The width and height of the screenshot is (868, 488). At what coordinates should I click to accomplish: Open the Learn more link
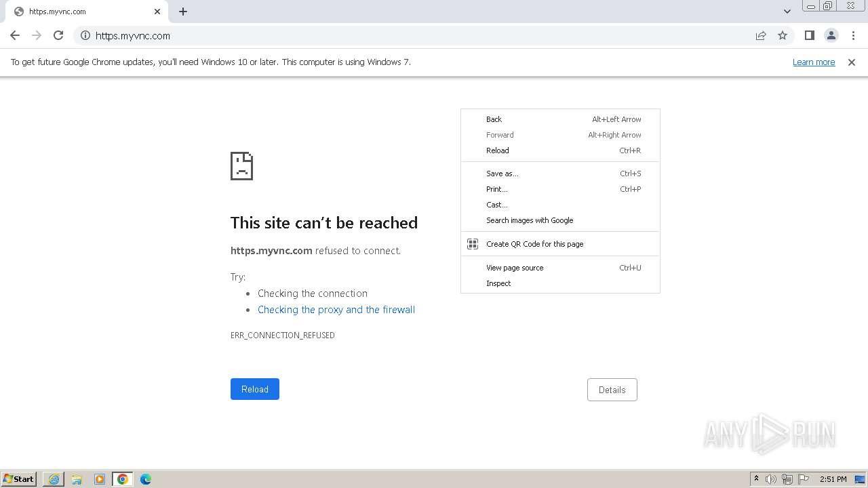(x=814, y=62)
